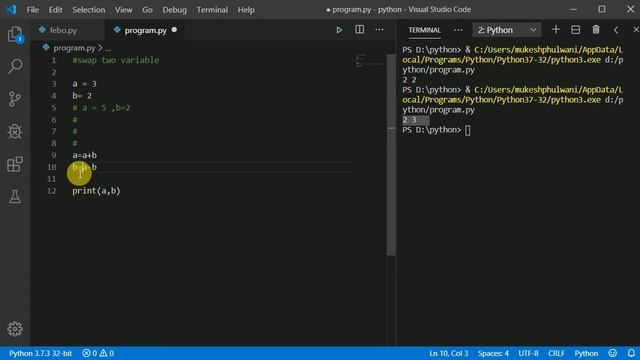Open the Source Control view
The image size is (640, 360).
tap(15, 99)
